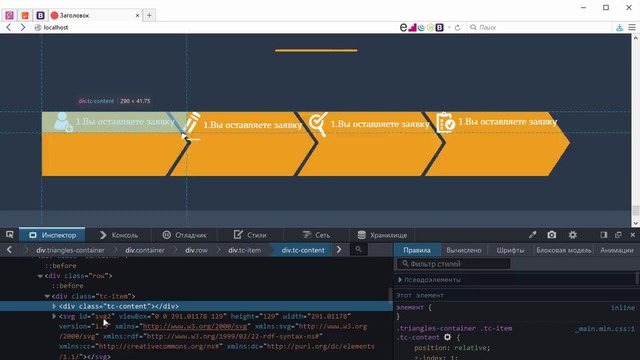This screenshot has height=360, width=640.
Task: Open the browser hamburger menu
Action: coord(632,27)
